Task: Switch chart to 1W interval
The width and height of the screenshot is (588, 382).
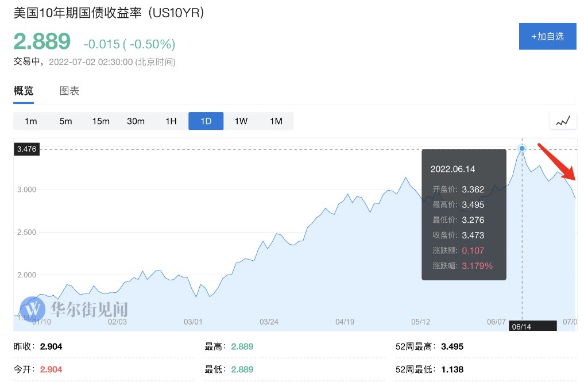Action: click(241, 121)
